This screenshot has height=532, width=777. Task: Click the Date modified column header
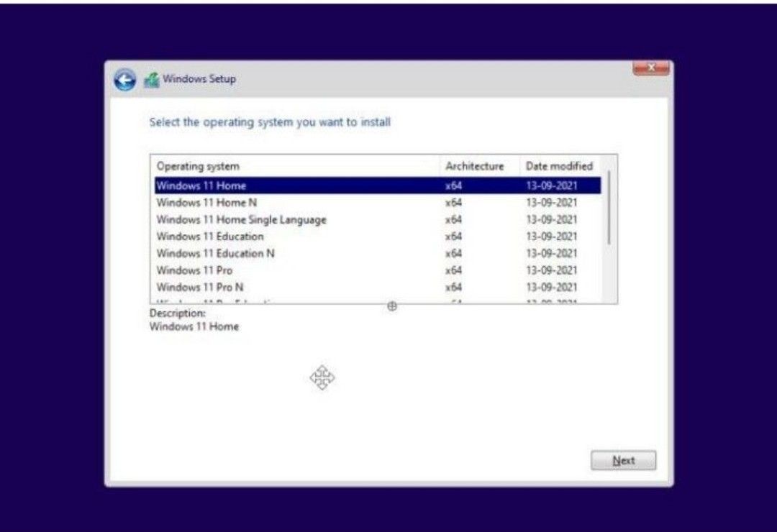pos(560,166)
